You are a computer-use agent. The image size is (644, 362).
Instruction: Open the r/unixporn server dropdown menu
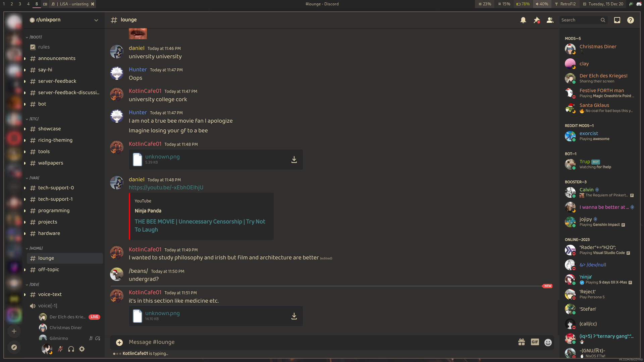click(96, 20)
